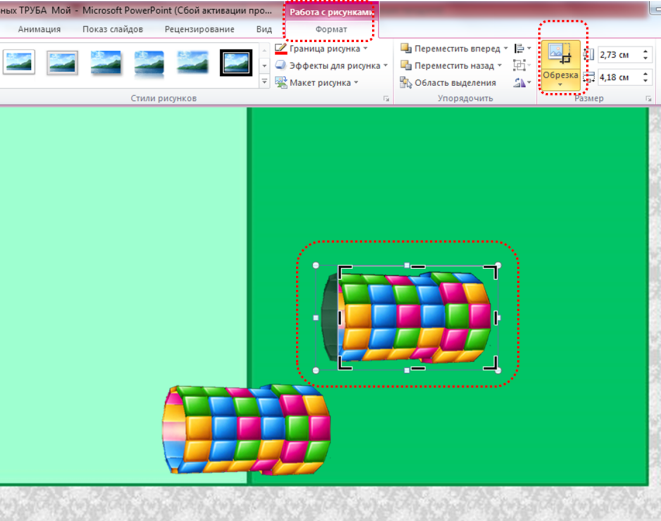Screen dimensions: 661x521
Task: Open Граница рисунка border options
Action: [x=321, y=49]
